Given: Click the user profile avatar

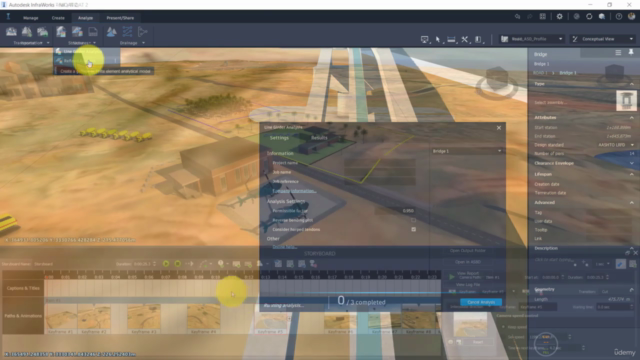Looking at the screenshot, I should (632, 16).
